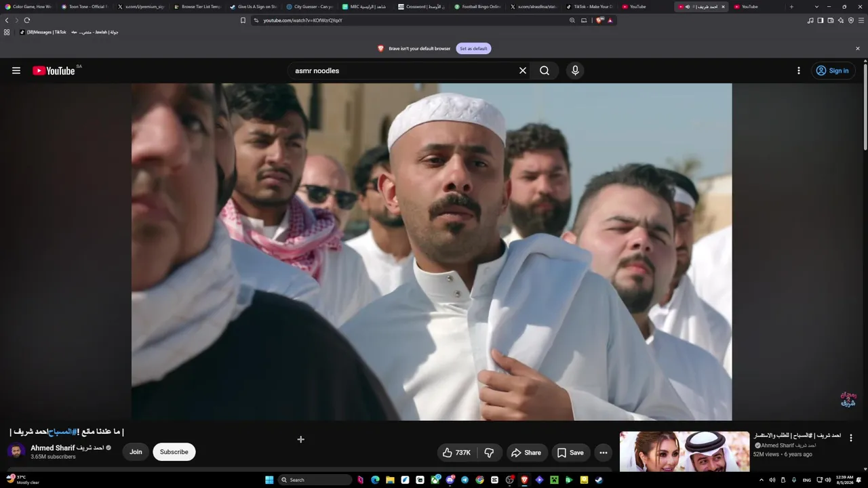Go back with browser back arrow
Image resolution: width=868 pixels, height=488 pixels.
(7, 20)
